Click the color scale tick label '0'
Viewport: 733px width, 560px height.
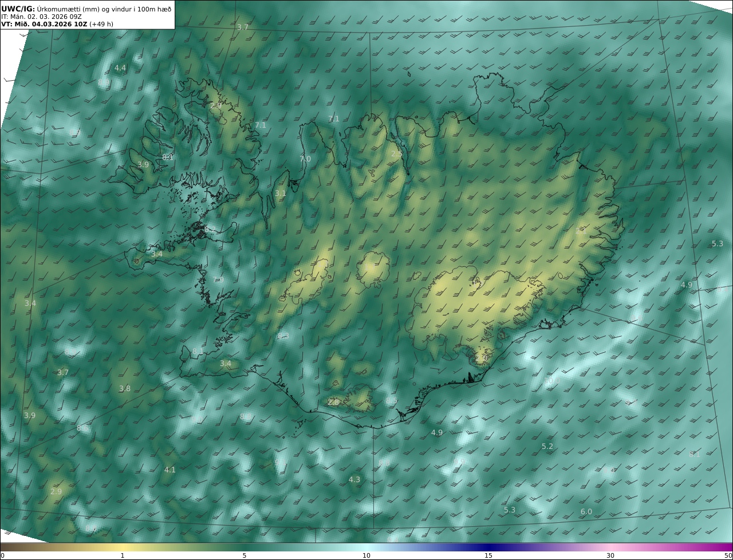(x=2, y=555)
